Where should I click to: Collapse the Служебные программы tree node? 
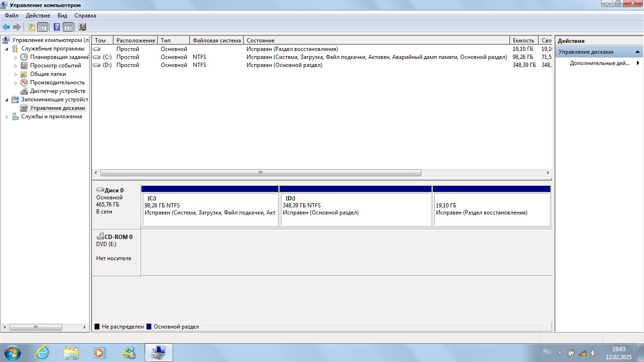(x=7, y=49)
